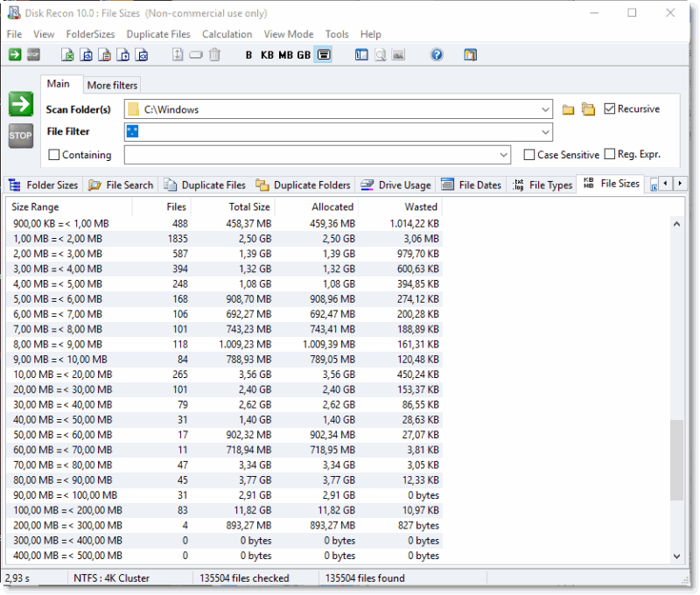The width and height of the screenshot is (700, 595).
Task: Sort by Allocated column header
Action: (317, 207)
